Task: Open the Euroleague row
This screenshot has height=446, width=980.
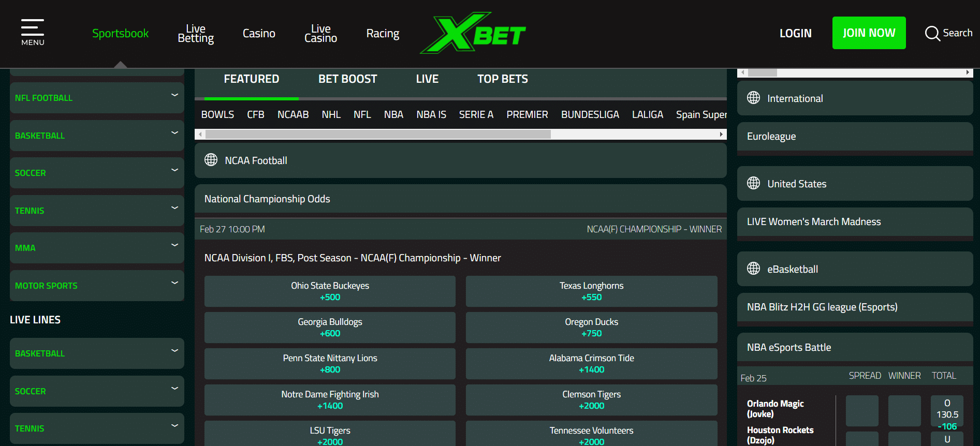Action: (x=855, y=137)
